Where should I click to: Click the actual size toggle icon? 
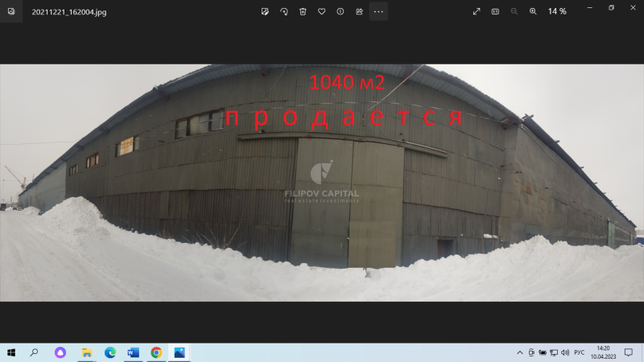495,11
